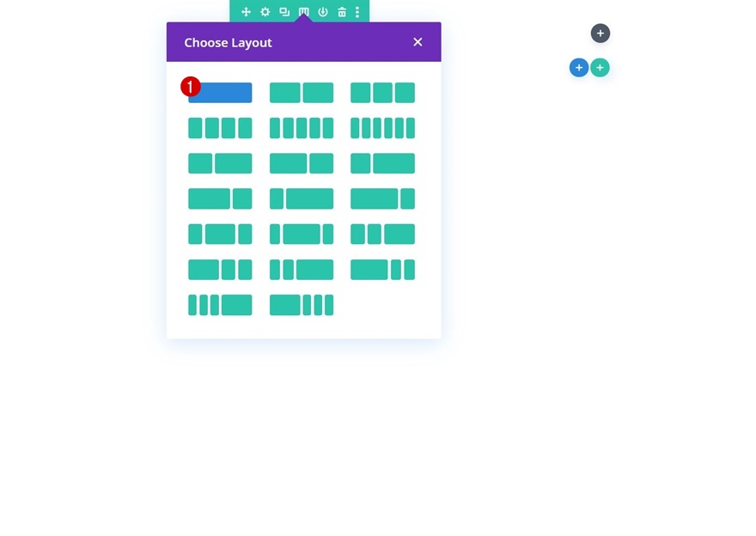This screenshot has width=756, height=536.
Task: Click the teal plus circle button
Action: pyautogui.click(x=600, y=68)
